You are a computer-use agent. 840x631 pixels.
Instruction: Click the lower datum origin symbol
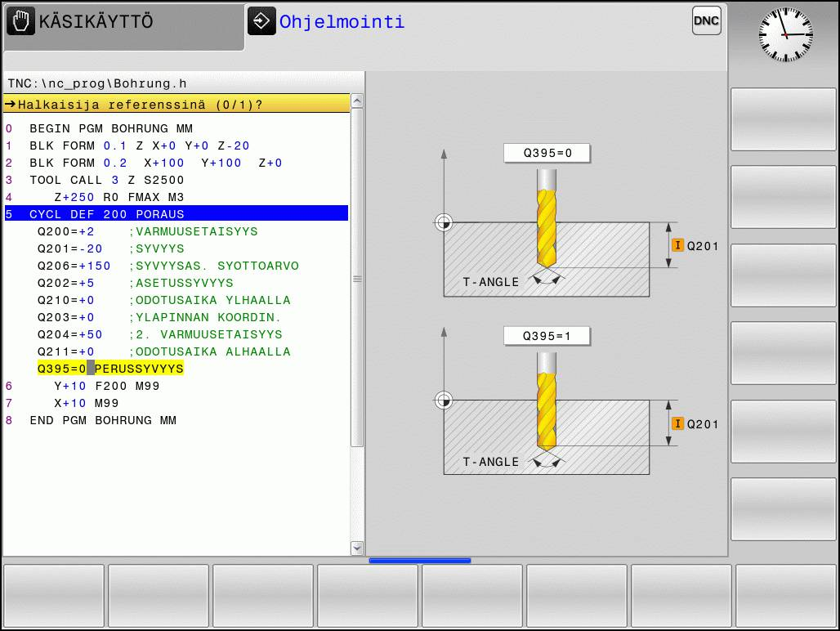[444, 401]
